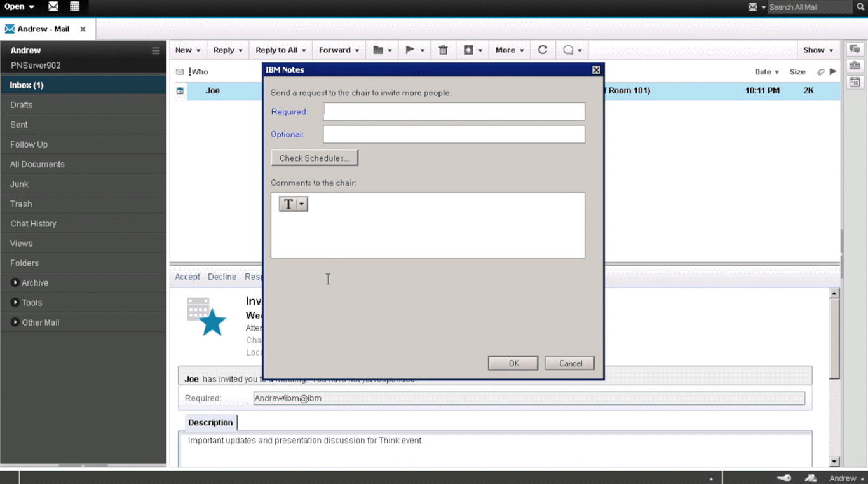Open the Forward dropdown
The image size is (868, 484).
(x=339, y=50)
